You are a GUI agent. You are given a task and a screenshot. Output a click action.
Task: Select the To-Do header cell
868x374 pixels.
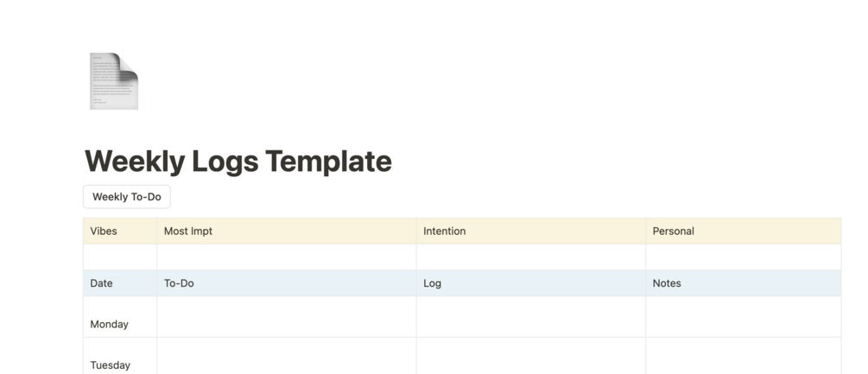[287, 283]
